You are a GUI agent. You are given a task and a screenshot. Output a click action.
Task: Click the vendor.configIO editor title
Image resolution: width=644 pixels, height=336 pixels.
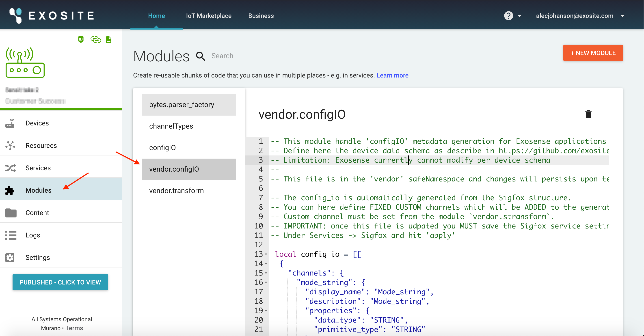(302, 114)
